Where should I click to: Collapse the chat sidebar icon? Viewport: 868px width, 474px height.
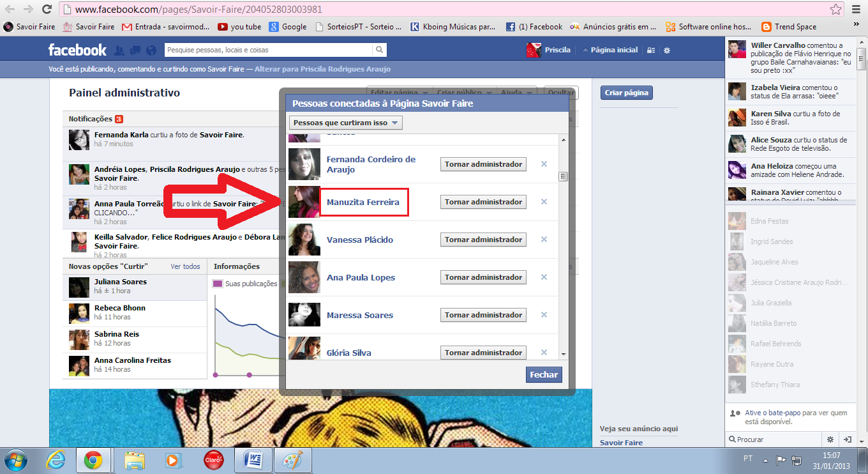pyautogui.click(x=847, y=440)
